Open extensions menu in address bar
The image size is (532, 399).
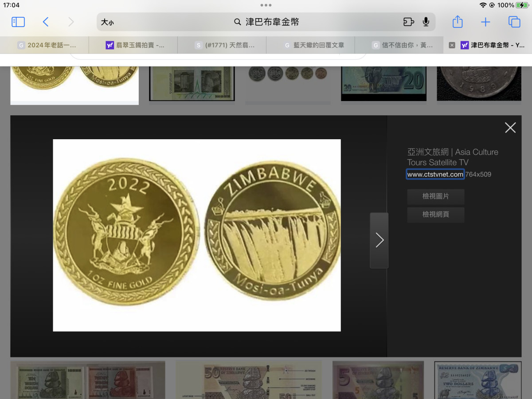[x=408, y=22]
